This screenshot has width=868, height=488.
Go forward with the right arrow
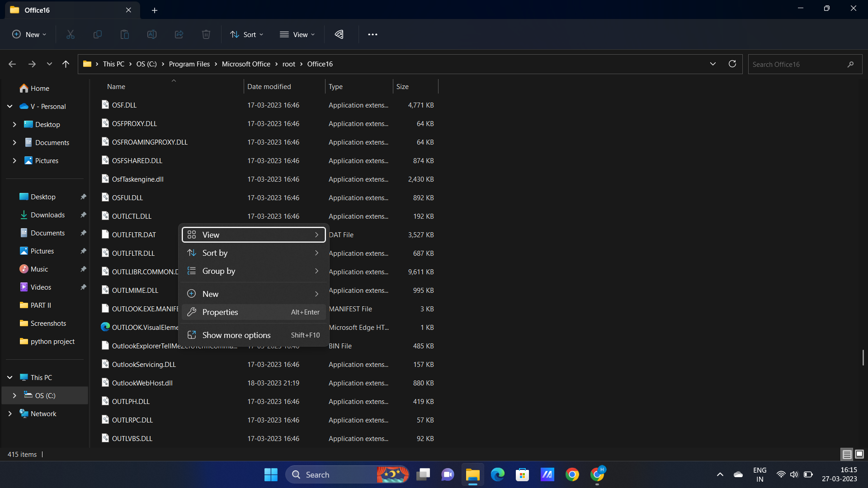point(32,64)
